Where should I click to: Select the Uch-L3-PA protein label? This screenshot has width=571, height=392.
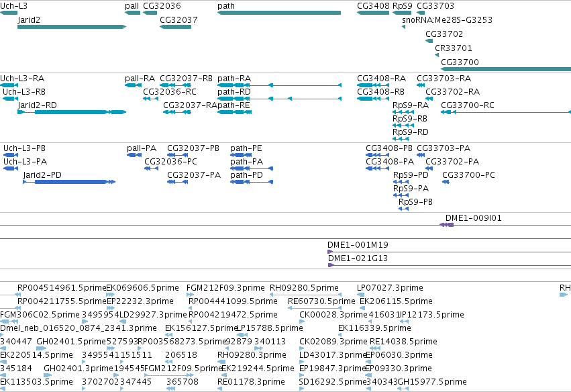[25, 162]
